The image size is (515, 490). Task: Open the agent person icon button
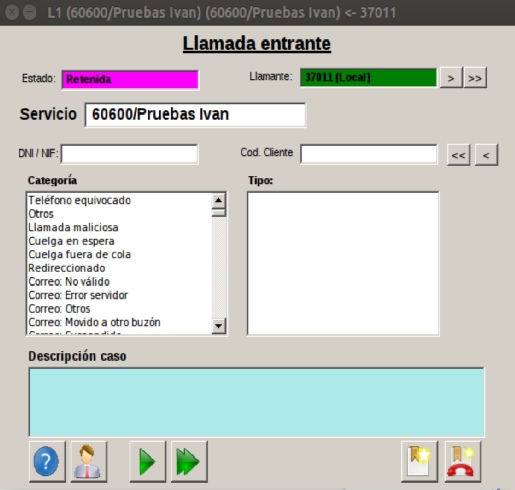pyautogui.click(x=89, y=461)
